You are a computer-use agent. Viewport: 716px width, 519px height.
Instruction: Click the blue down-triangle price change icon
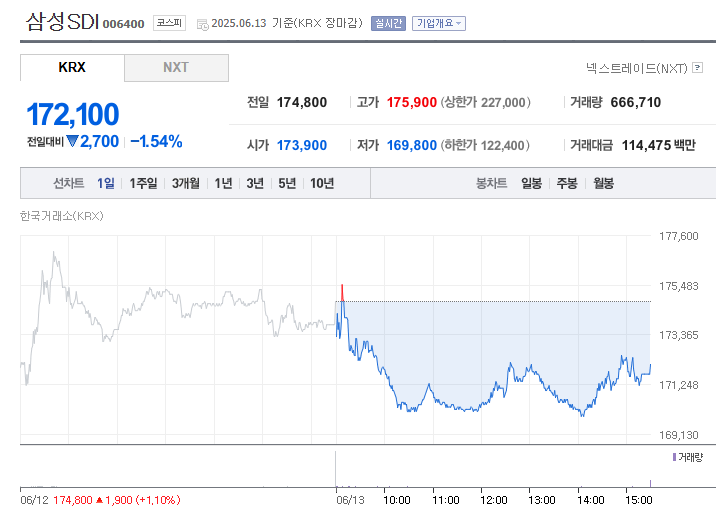point(72,141)
